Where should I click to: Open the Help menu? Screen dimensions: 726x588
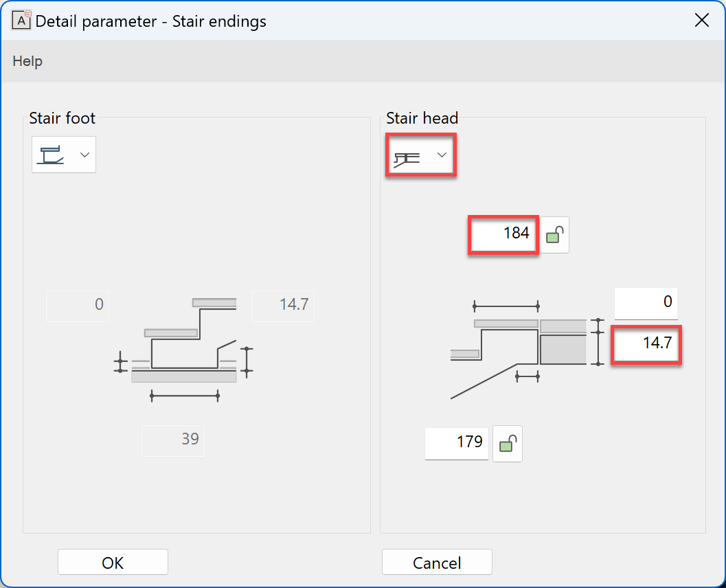(x=27, y=61)
